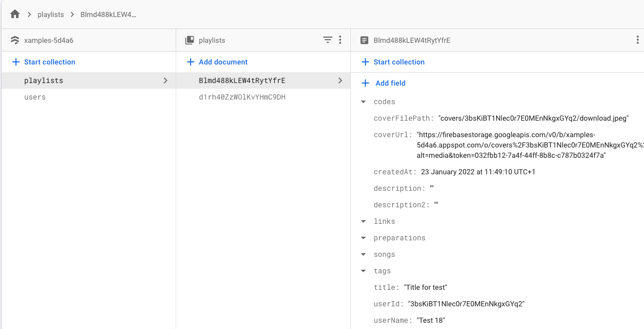The height and width of the screenshot is (329, 644).
Task: Click the chevron on playlists row
Action: [x=165, y=80]
